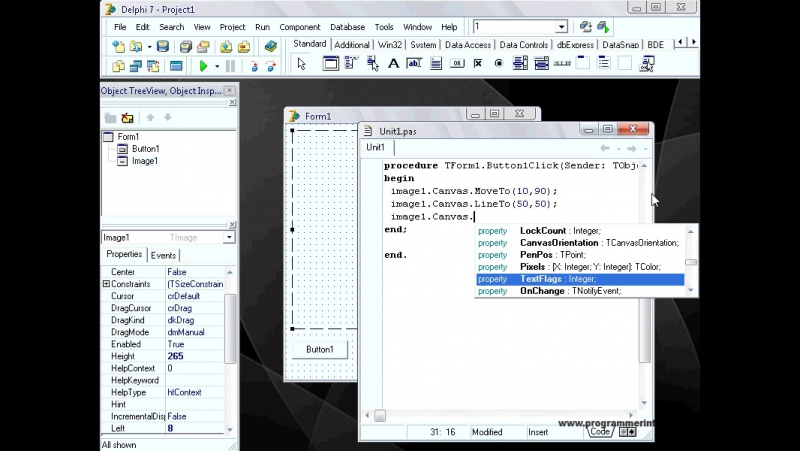Open the Open-file recent dropdown arrow
This screenshot has height=451, width=800.
click(x=149, y=47)
